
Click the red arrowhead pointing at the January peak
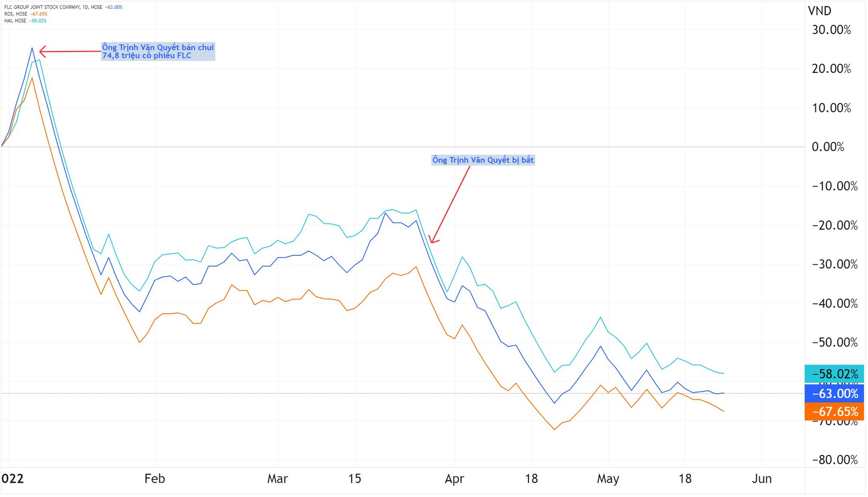42,52
